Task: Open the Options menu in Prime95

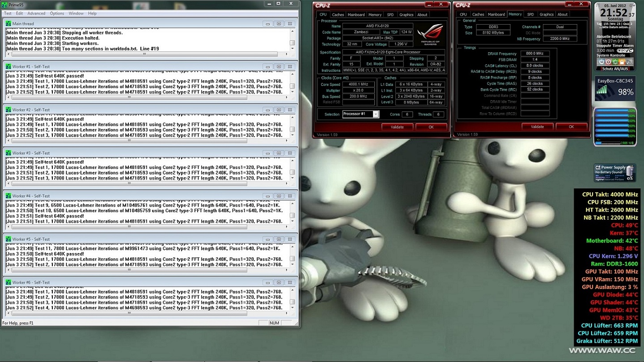Action: pyautogui.click(x=57, y=13)
